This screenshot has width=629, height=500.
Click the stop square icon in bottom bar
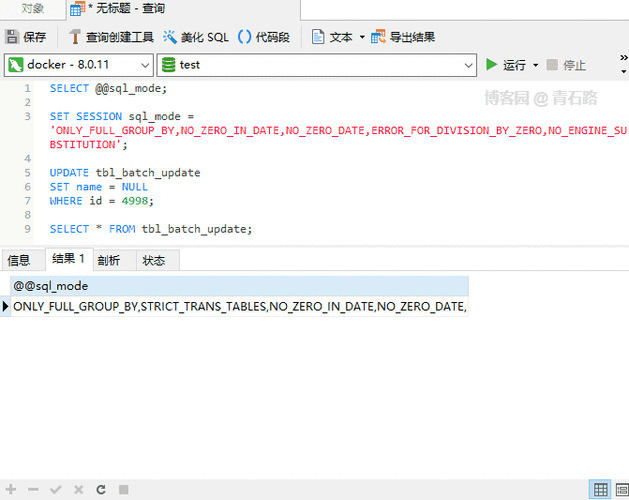pyautogui.click(x=124, y=490)
